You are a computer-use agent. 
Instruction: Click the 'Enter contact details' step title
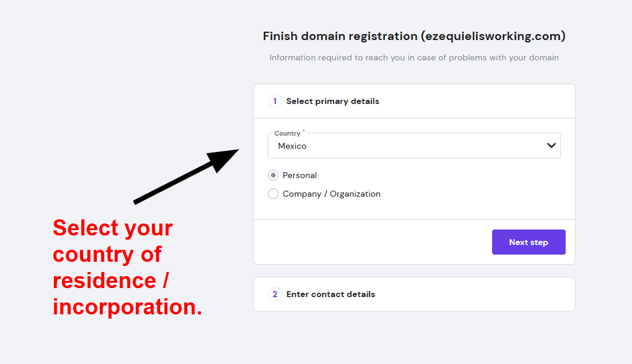pos(331,294)
